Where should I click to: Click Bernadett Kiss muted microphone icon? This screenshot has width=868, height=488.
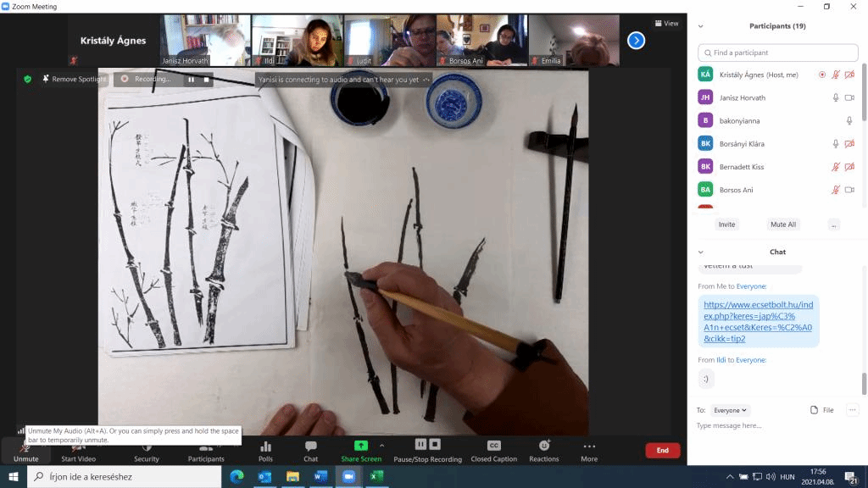835,167
